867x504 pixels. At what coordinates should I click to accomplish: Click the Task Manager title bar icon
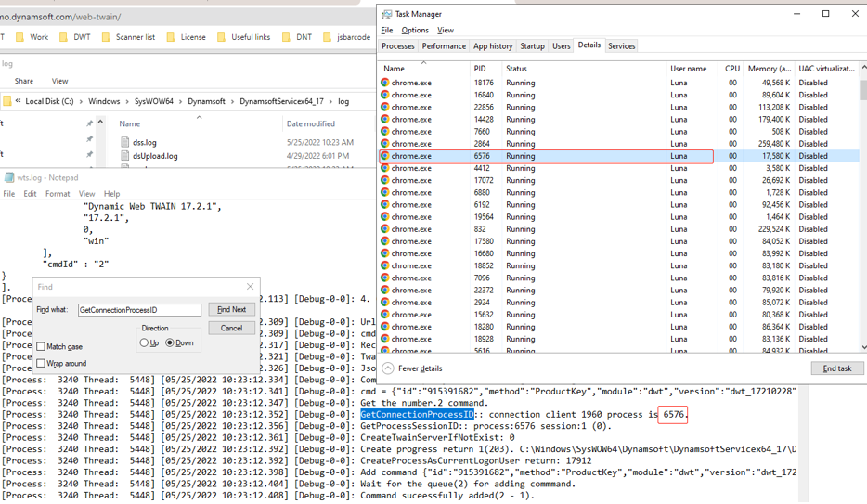pos(387,14)
